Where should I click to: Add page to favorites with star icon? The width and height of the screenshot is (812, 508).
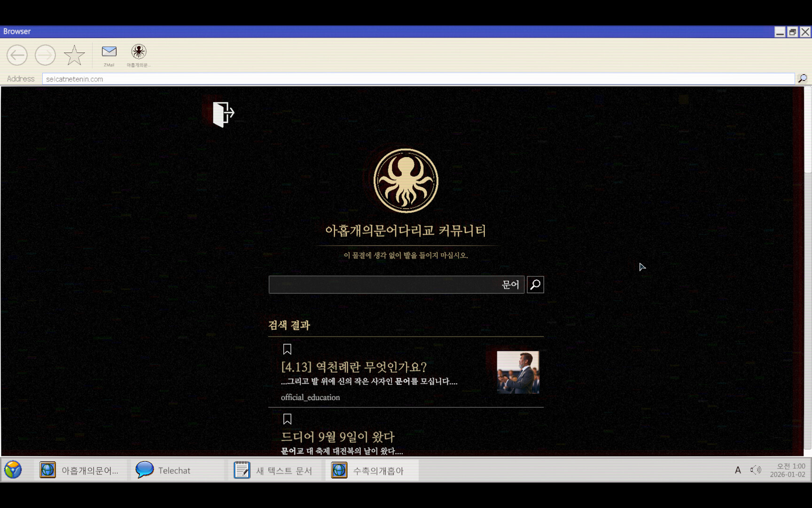[74, 55]
